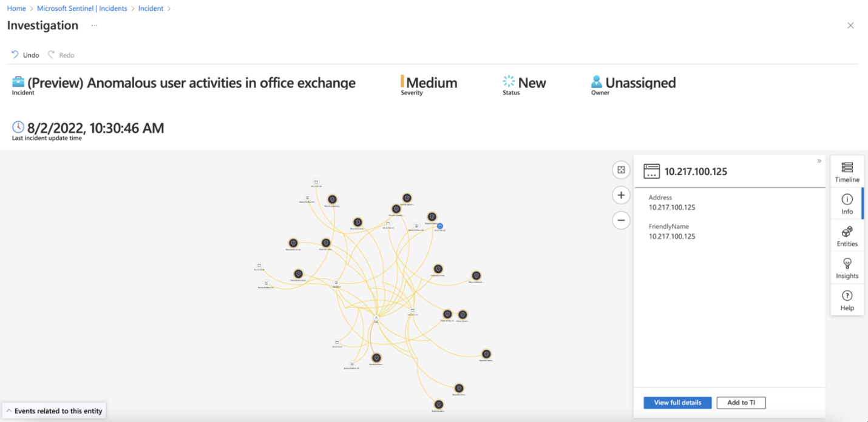The height and width of the screenshot is (422, 868).
Task: Navigate to the Incident breadcrumb
Action: coord(150,8)
